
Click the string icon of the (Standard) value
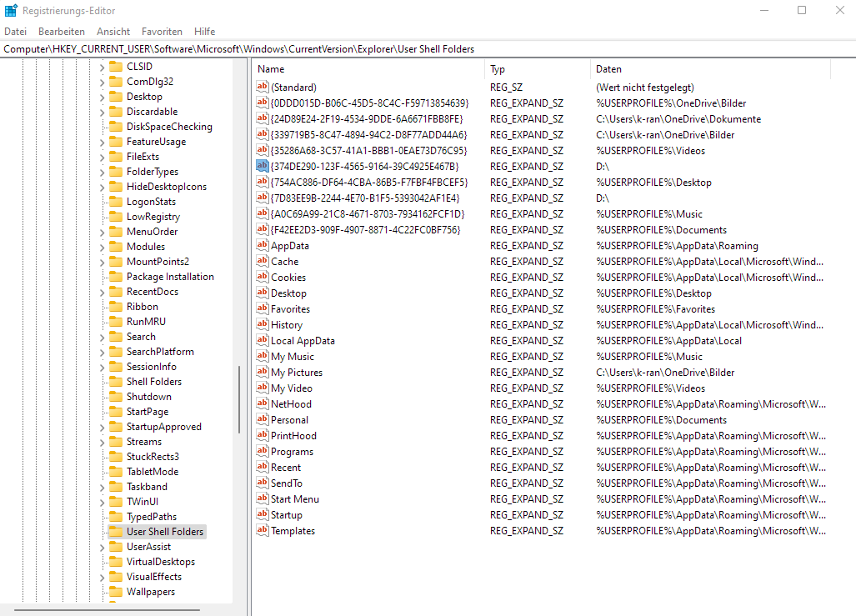tap(263, 87)
